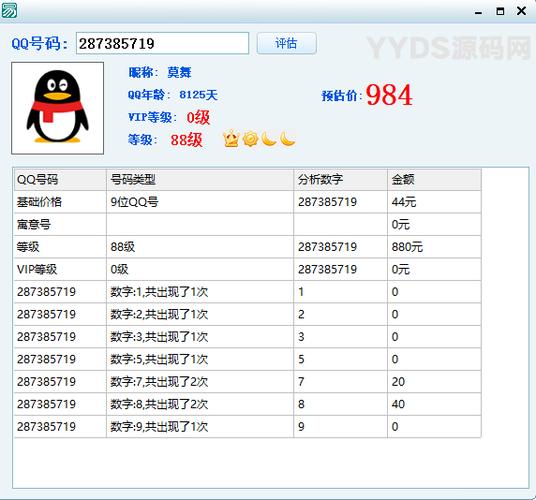Select the VIP等级 row
The height and width of the screenshot is (500, 536).
247,269
